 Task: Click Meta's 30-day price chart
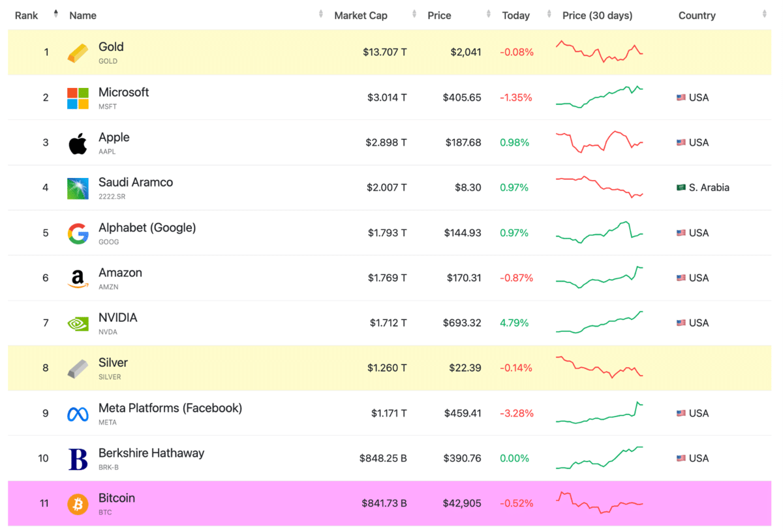pos(600,413)
